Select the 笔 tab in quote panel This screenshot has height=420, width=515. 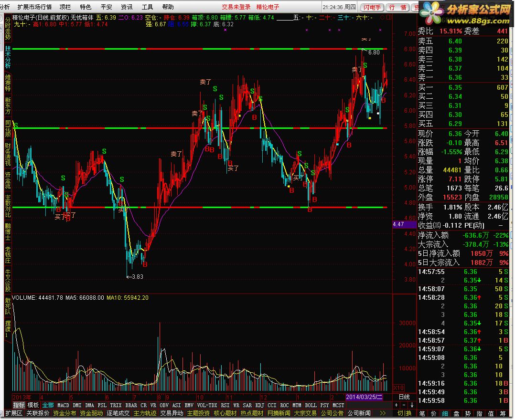pos(422,413)
